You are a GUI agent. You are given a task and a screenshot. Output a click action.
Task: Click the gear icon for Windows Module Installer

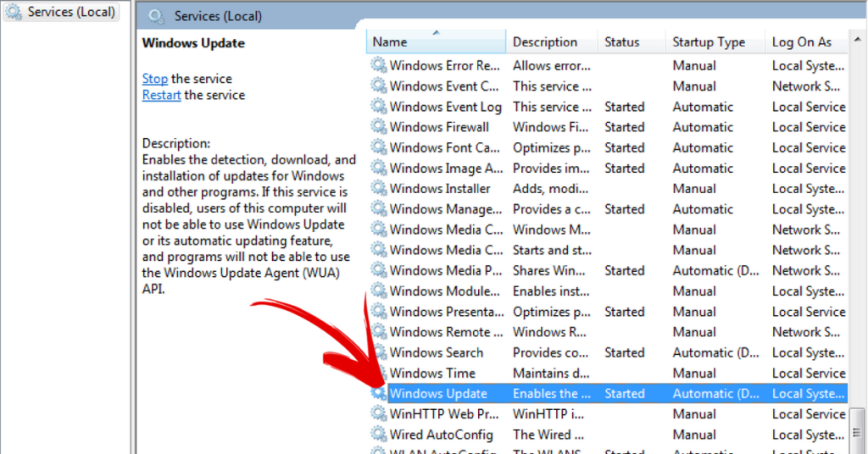379,291
